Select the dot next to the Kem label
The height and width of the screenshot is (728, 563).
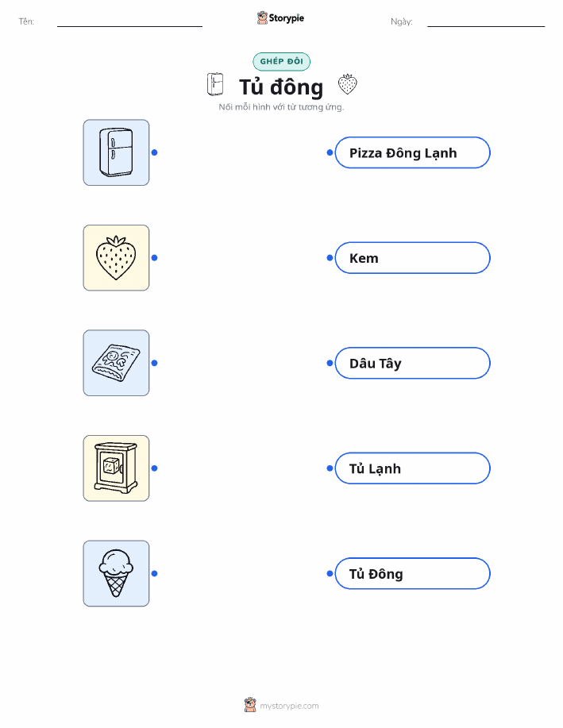click(330, 258)
